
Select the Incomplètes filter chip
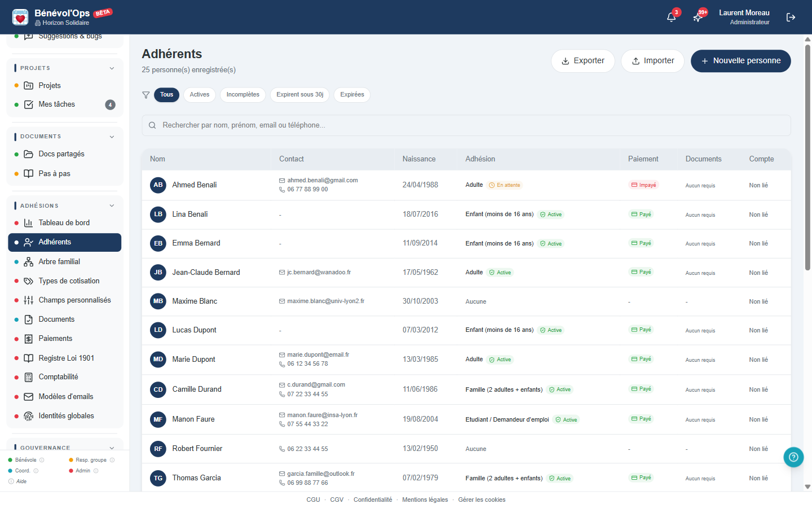pyautogui.click(x=243, y=95)
